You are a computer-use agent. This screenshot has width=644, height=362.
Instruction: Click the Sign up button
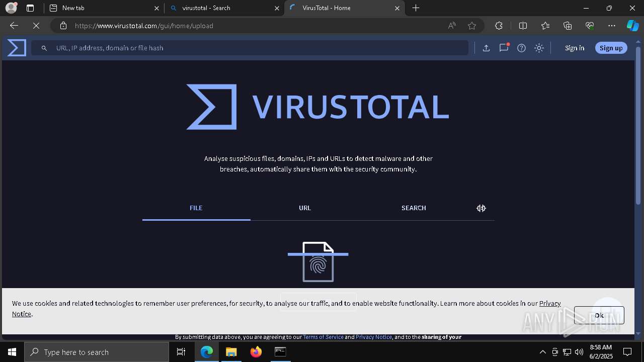pyautogui.click(x=611, y=48)
